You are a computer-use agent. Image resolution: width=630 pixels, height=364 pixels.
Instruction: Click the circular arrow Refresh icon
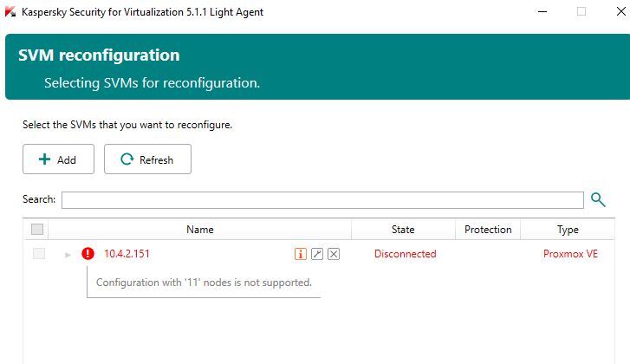pyautogui.click(x=127, y=159)
